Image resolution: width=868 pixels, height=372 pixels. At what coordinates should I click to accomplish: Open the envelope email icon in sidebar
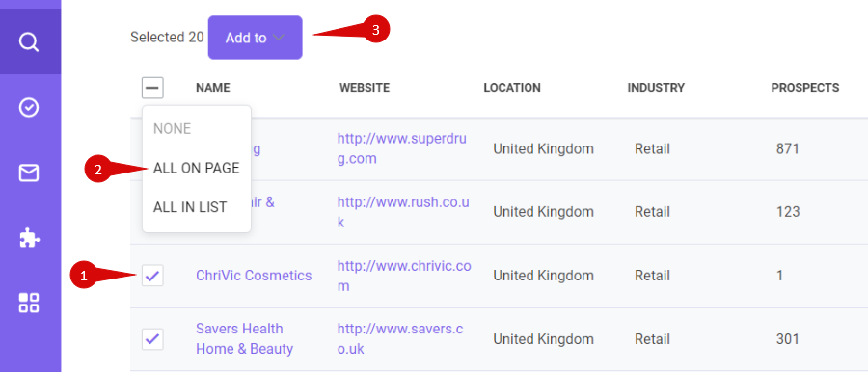pyautogui.click(x=29, y=173)
